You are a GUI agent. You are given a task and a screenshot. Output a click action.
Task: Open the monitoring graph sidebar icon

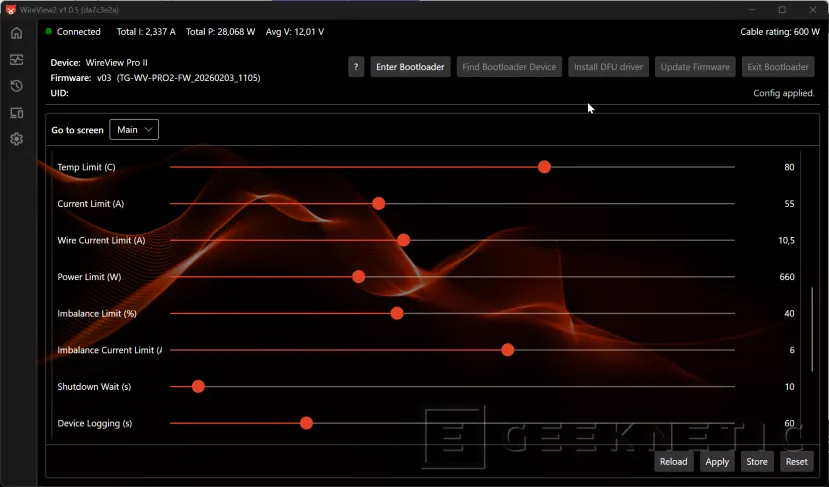pos(16,60)
